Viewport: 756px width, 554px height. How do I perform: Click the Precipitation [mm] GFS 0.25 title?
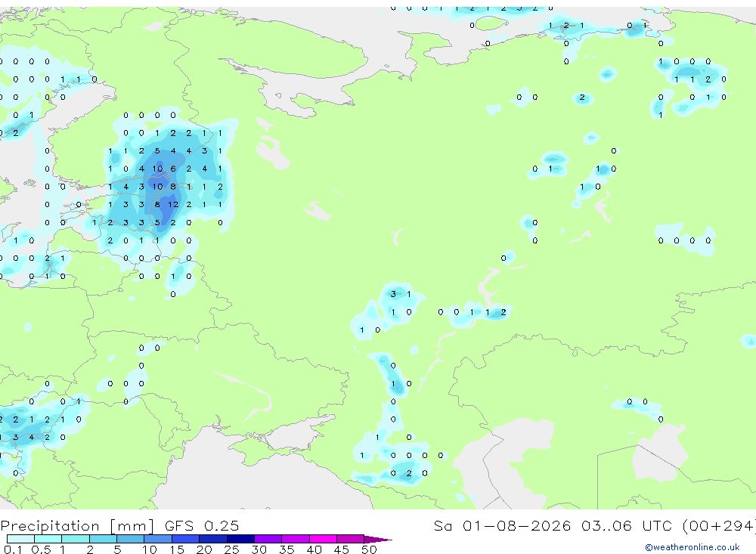pyautogui.click(x=119, y=525)
